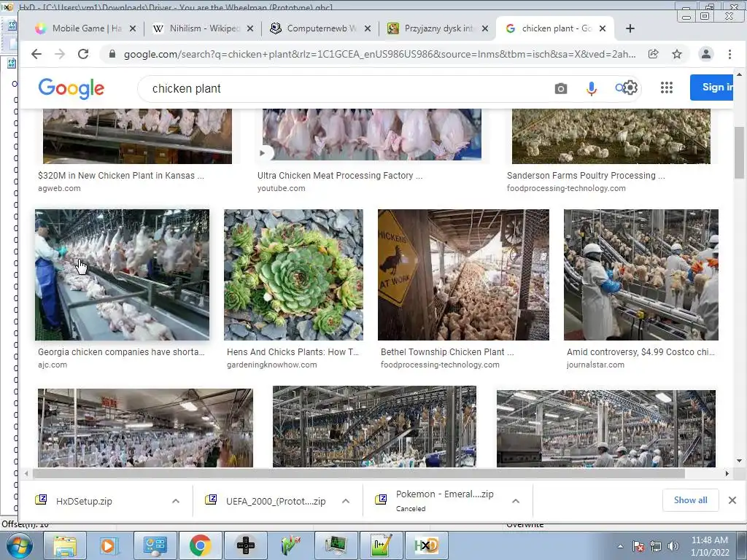The width and height of the screenshot is (747, 560).
Task: Open the Ultra Chicken Meat Processing link
Action: coord(340,175)
